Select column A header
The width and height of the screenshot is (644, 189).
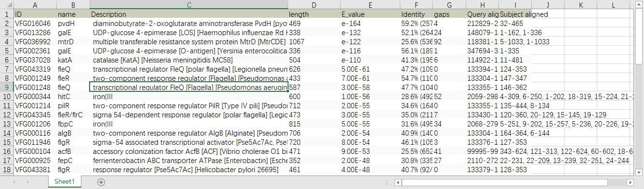click(x=35, y=5)
